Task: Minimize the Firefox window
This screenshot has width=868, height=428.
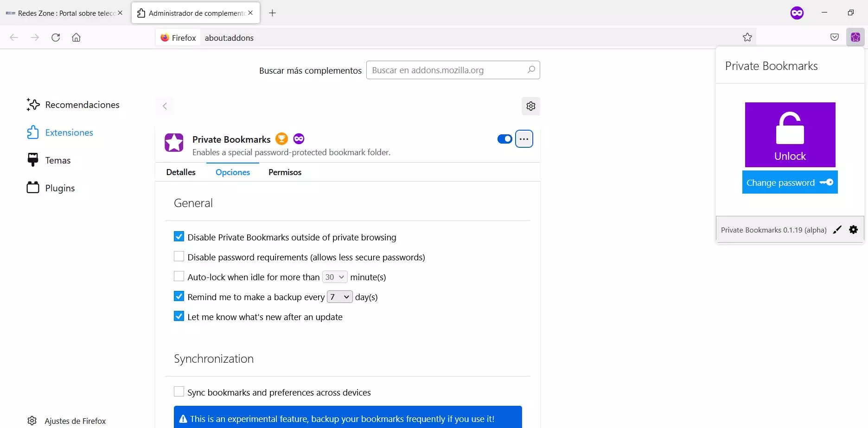Action: pyautogui.click(x=824, y=13)
